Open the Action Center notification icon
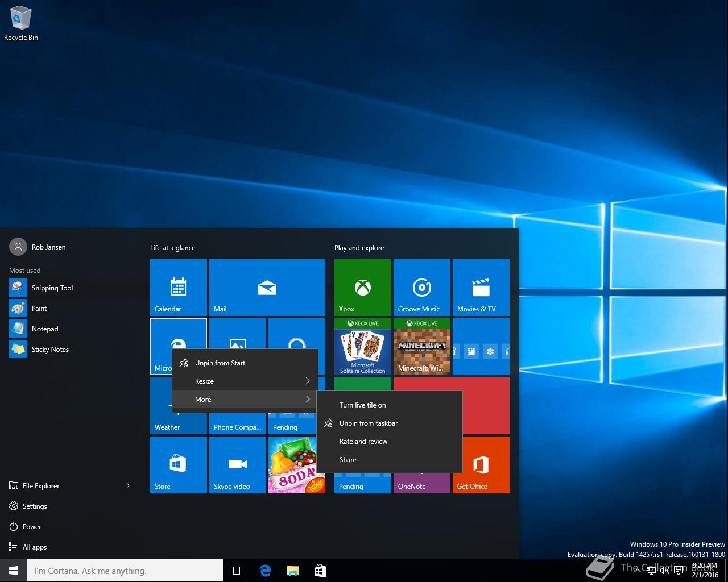Screen dimensions: 728x582 coord(679,571)
